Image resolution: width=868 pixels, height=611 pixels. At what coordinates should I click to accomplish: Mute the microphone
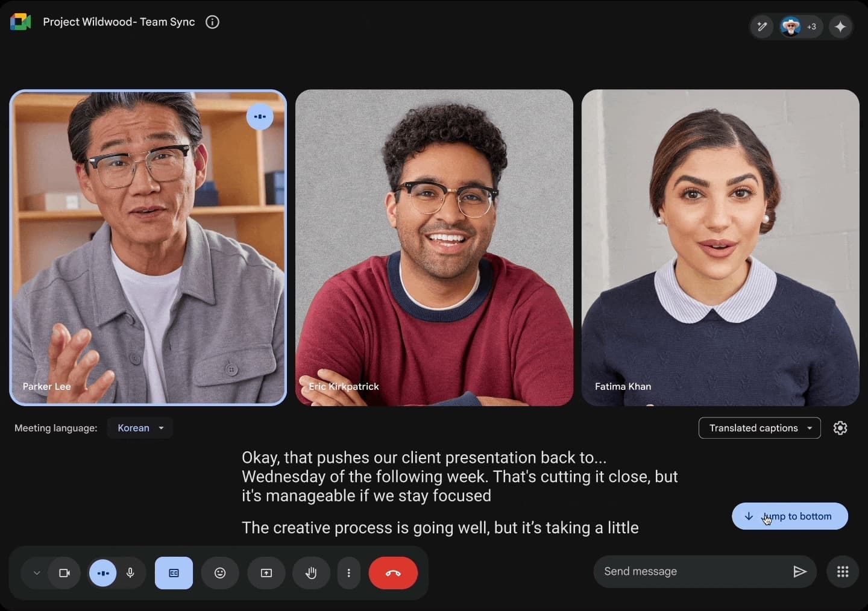pos(130,573)
